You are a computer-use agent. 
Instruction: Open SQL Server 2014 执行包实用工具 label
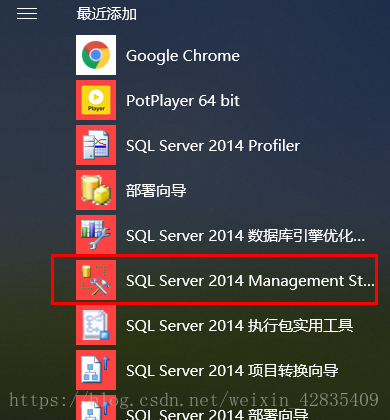pos(239,326)
